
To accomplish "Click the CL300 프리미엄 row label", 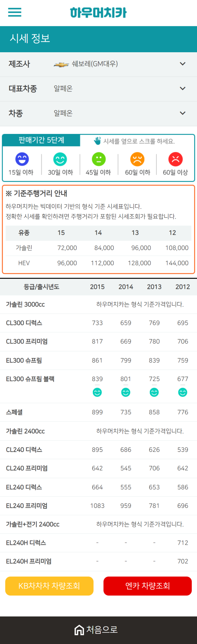I will (27, 341).
